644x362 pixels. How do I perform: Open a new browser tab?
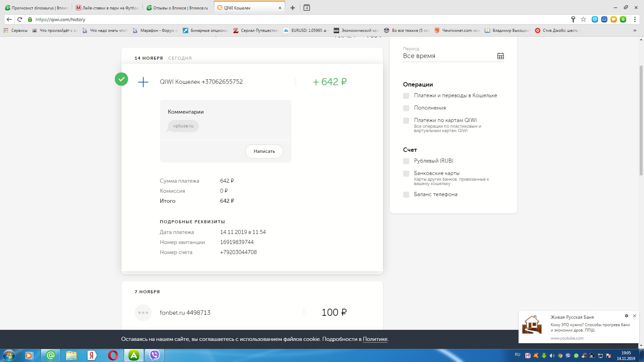point(292,8)
